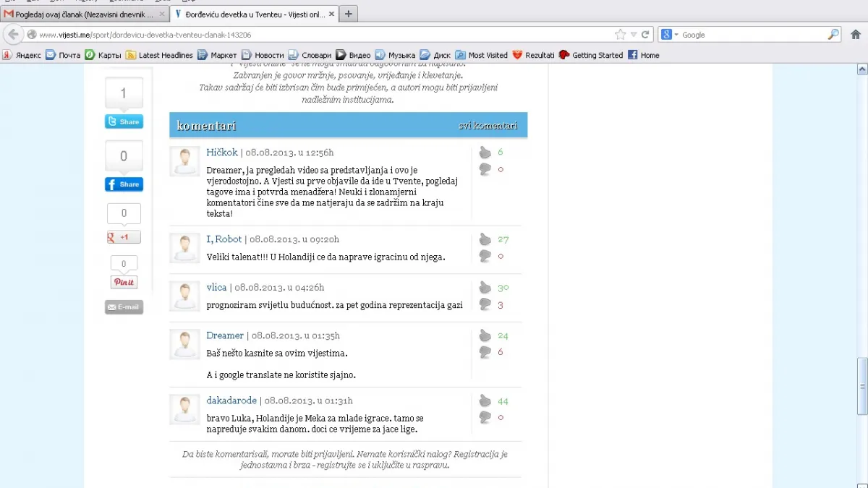The height and width of the screenshot is (488, 868).
Task: Pin the article with Pinterest button
Action: [x=124, y=282]
